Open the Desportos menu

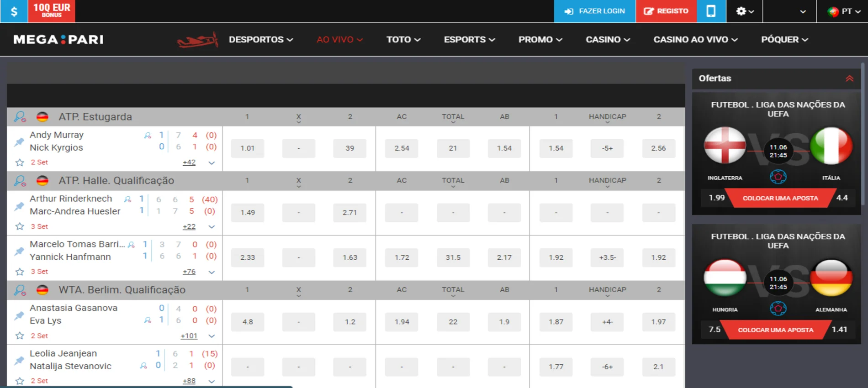[261, 40]
